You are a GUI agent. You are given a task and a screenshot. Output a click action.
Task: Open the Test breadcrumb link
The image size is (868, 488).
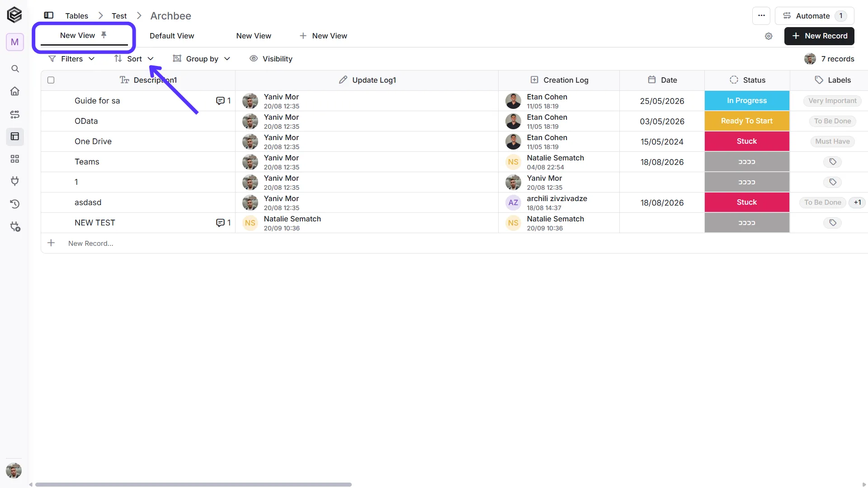tap(119, 16)
